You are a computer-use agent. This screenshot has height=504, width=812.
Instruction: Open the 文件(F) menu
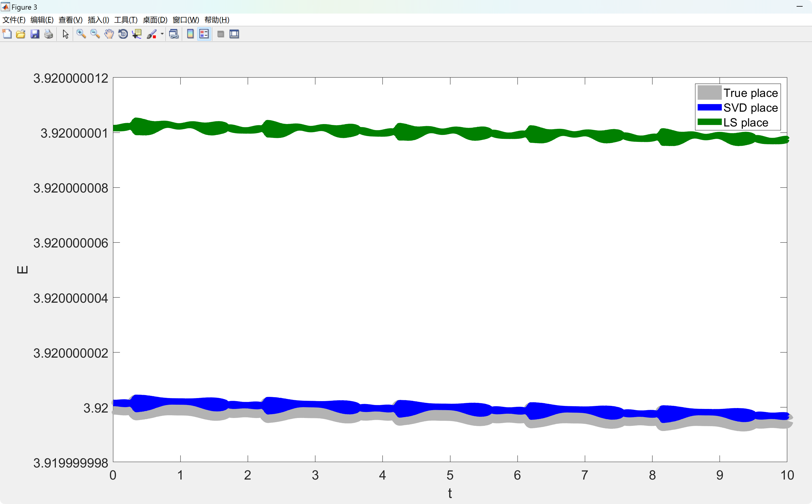tap(14, 20)
